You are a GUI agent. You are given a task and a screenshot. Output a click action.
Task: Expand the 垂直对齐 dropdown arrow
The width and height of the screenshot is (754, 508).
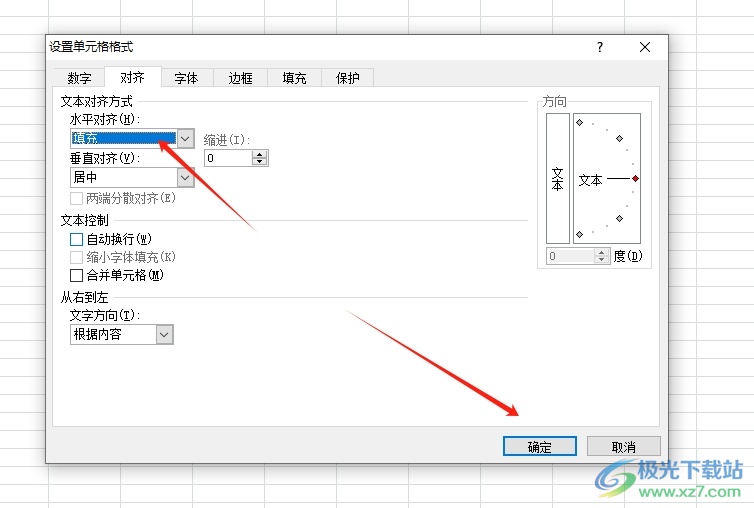coord(185,178)
